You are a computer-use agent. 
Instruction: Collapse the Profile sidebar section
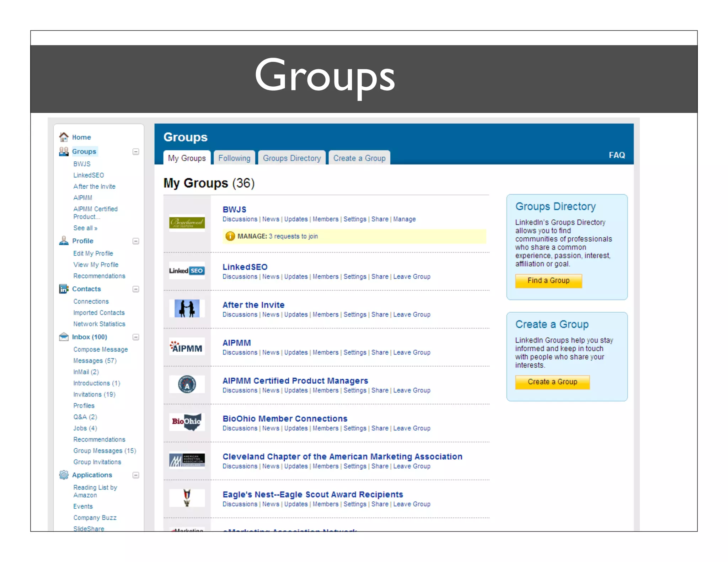click(x=136, y=241)
